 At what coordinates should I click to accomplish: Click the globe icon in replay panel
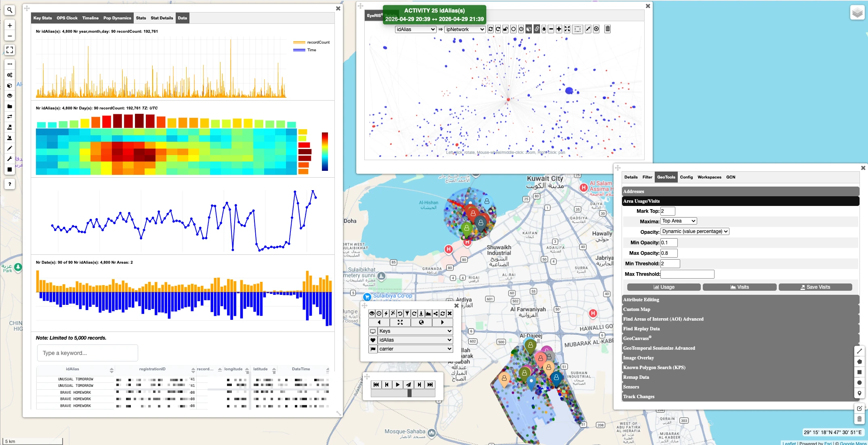pyautogui.click(x=421, y=322)
